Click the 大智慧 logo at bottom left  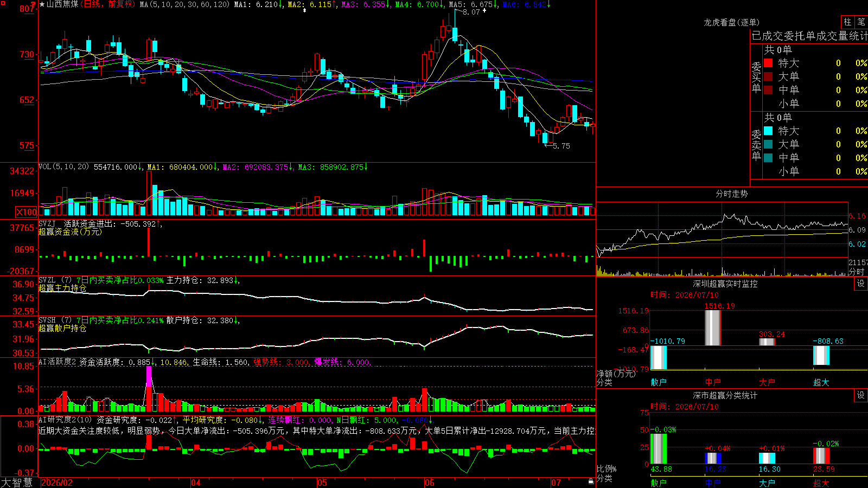[x=17, y=483]
